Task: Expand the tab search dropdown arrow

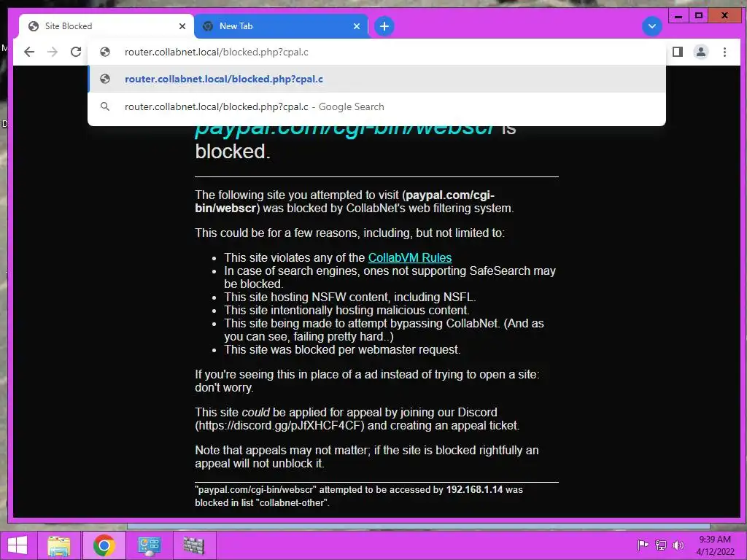Action: tap(651, 26)
